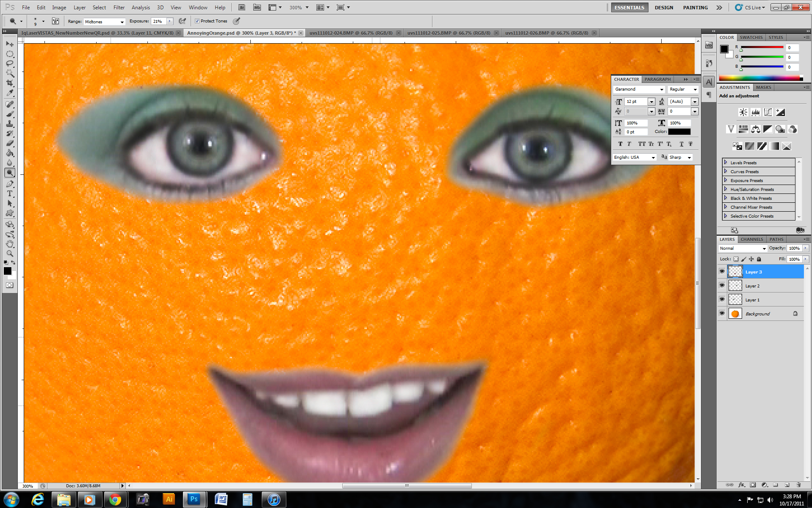Add a Curves adjustment layer
The width and height of the screenshot is (812, 508).
click(768, 112)
